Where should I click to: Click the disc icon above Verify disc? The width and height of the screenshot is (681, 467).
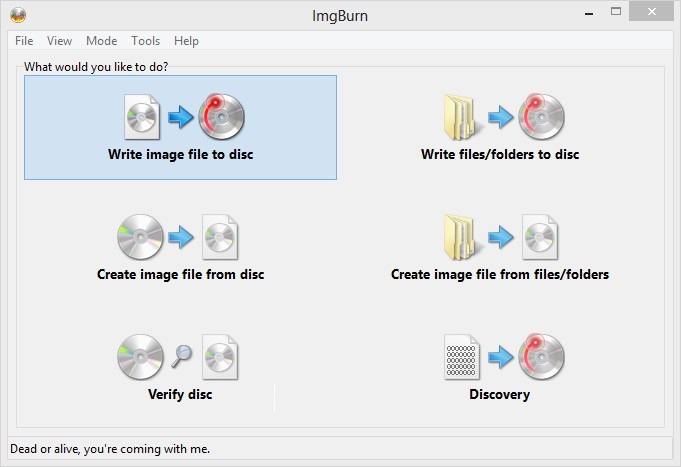[x=140, y=357]
